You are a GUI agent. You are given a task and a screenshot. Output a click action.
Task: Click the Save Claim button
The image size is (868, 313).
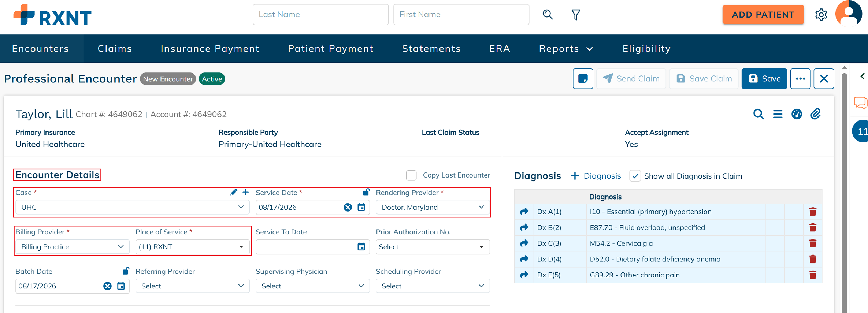(704, 79)
